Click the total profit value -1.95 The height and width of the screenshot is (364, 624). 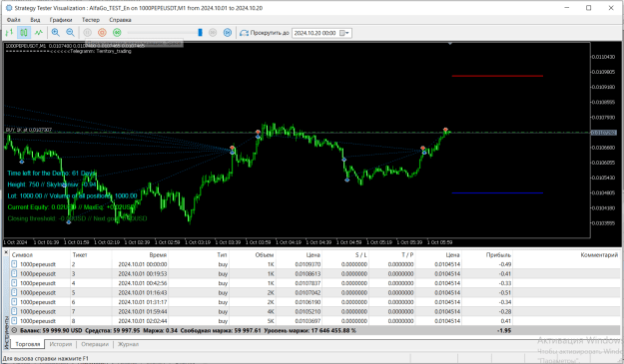point(504,331)
